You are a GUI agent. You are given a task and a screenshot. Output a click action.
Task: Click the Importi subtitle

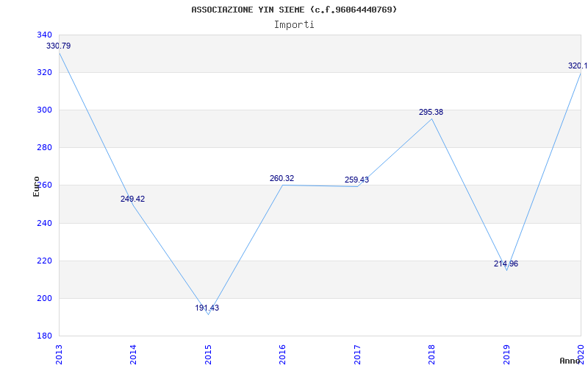(x=294, y=25)
